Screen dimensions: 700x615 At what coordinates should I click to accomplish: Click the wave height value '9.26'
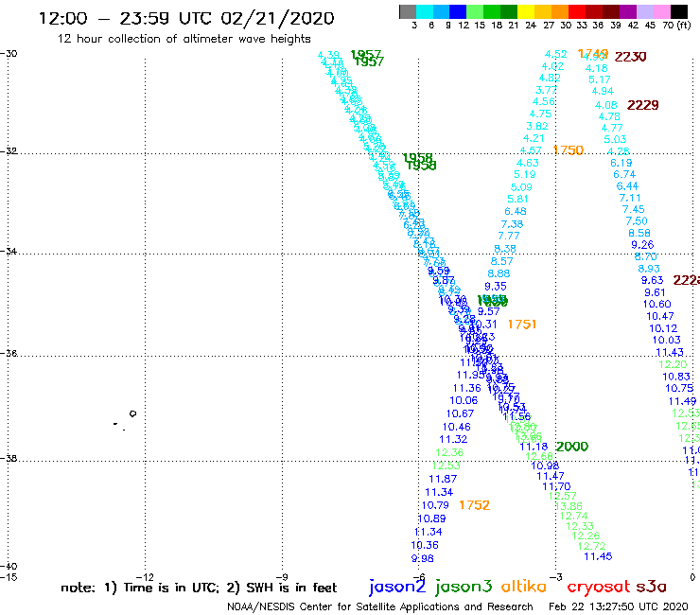click(x=642, y=245)
